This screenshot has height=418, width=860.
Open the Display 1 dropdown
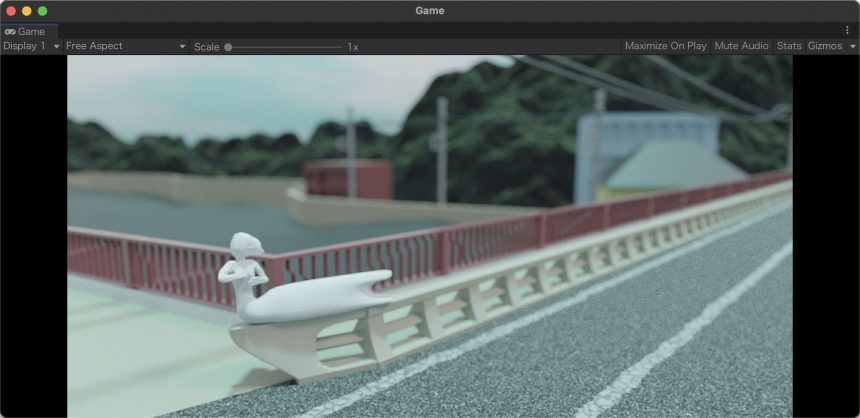pos(31,46)
